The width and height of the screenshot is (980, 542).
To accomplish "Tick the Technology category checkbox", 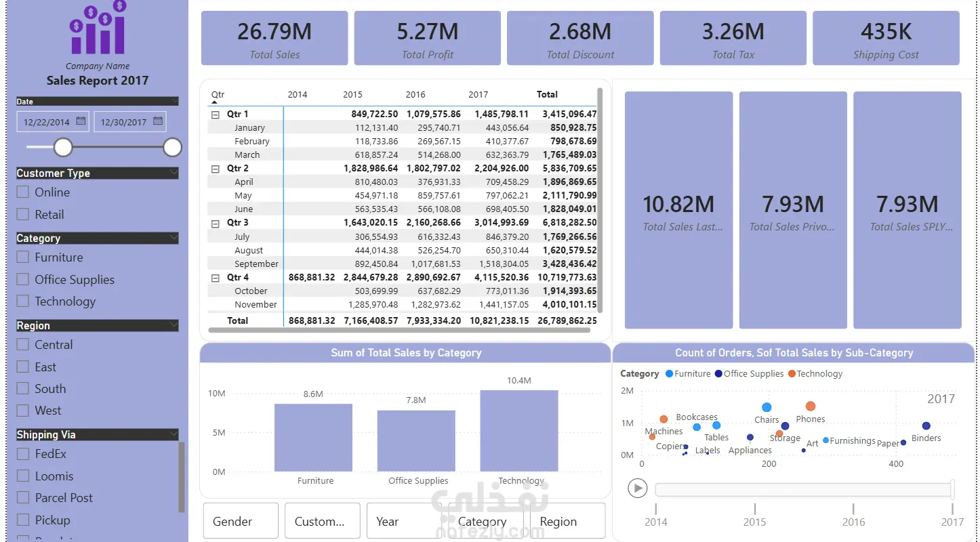I will tap(23, 301).
